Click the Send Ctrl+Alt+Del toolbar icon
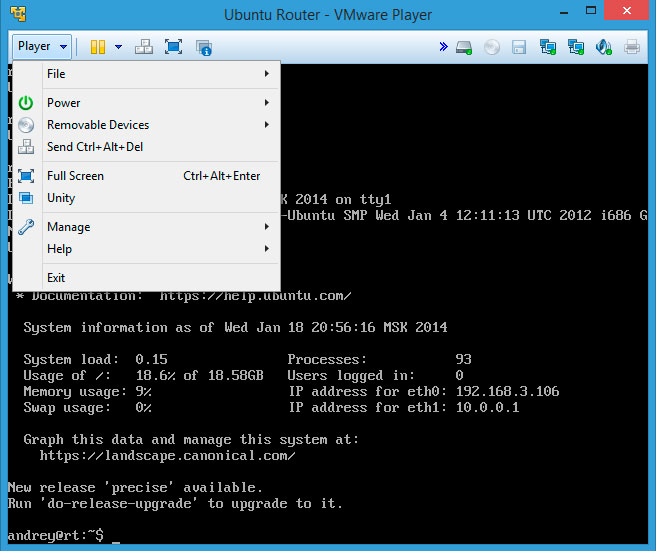 click(144, 46)
